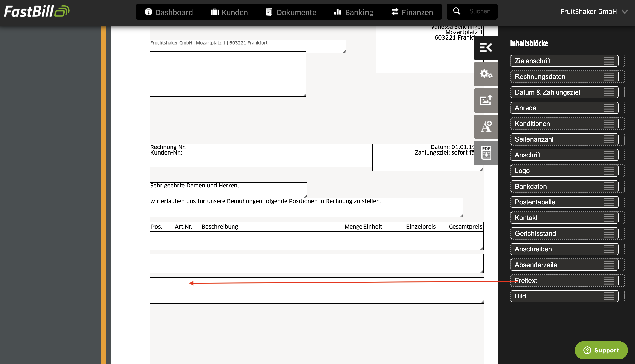Screen dimensions: 635x364
Task: Click drag handle icon on Bild block
Action: (x=609, y=296)
